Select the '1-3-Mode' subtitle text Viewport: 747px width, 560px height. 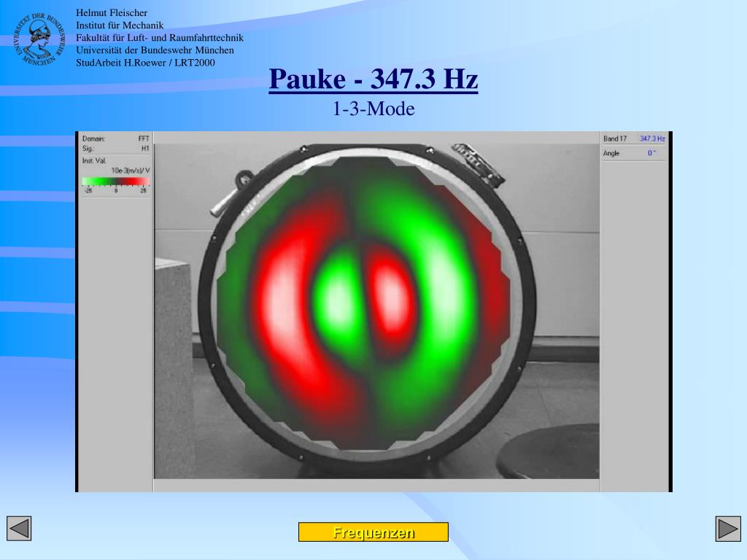(373, 109)
